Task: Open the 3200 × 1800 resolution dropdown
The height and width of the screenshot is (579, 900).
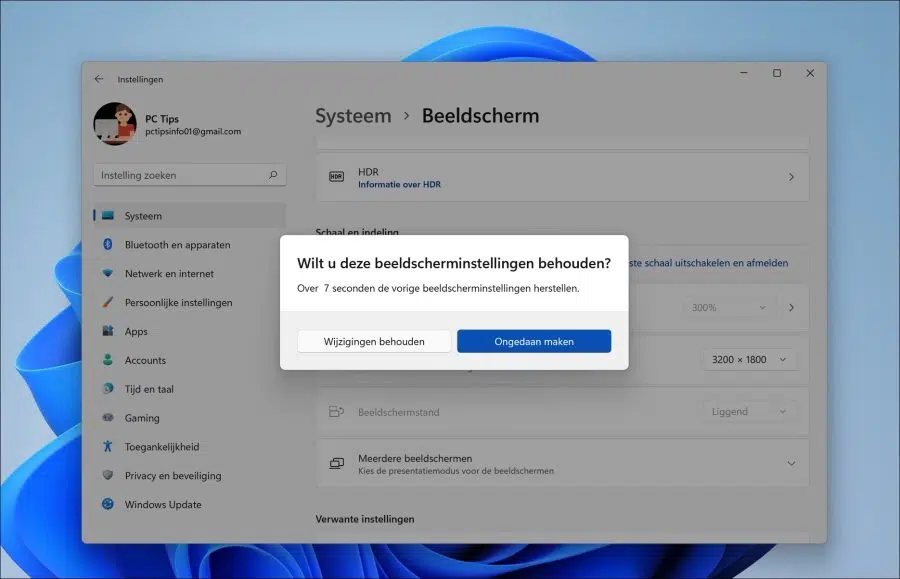Action: pyautogui.click(x=749, y=359)
